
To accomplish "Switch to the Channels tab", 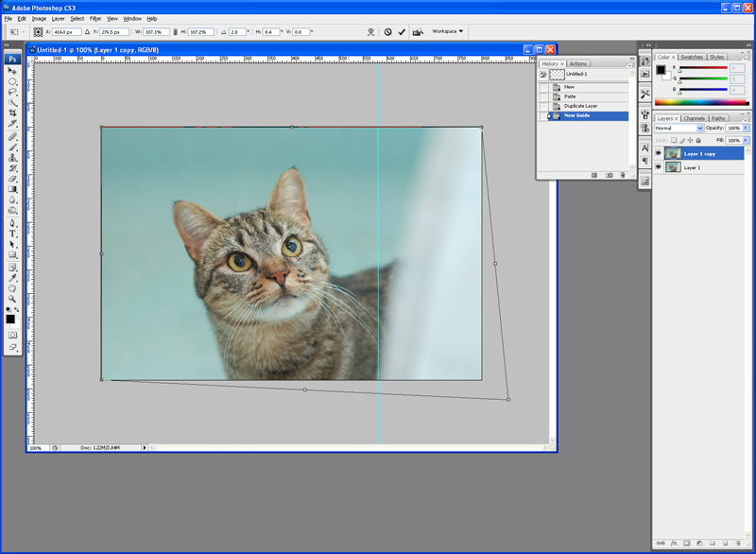I will click(x=695, y=118).
